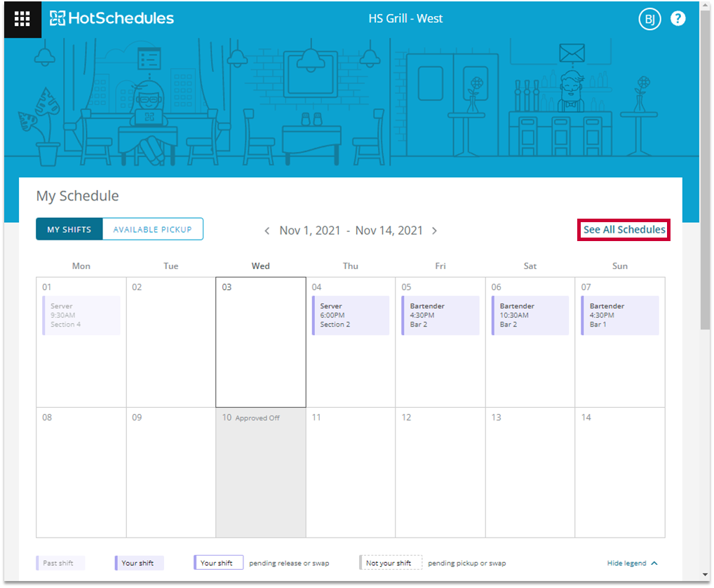Viewport: 714px width, 588px height.
Task: Open the Server 6:00PM Section 2 shift
Action: coord(351,315)
